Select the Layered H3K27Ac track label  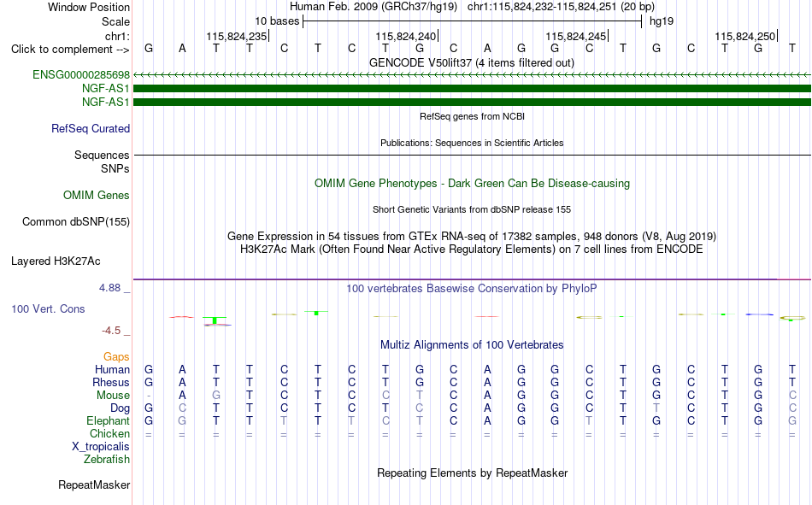(x=56, y=261)
